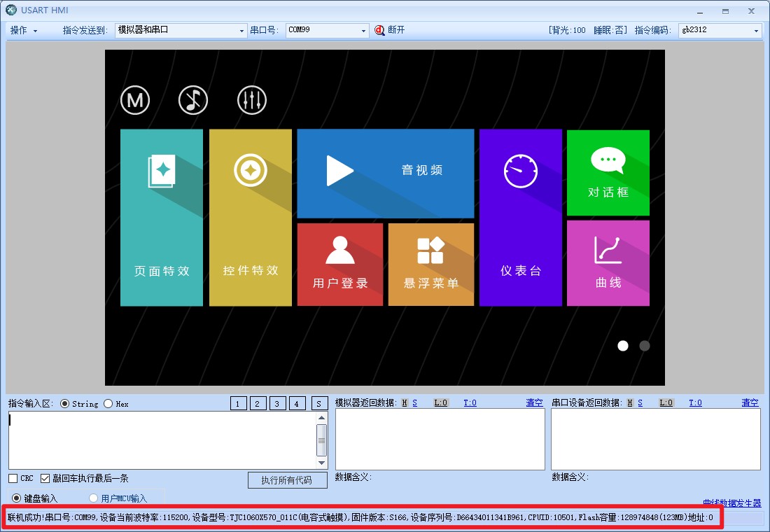Expand the 串口号 COM99 dropdown
The image size is (770, 532).
(363, 31)
